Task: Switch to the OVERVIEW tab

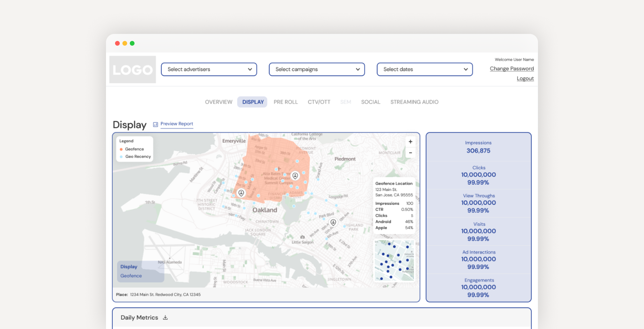Action: point(219,102)
